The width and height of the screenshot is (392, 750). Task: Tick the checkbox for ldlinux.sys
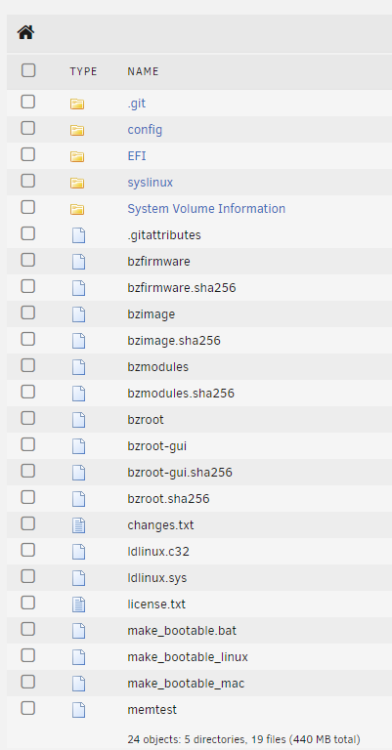28,576
